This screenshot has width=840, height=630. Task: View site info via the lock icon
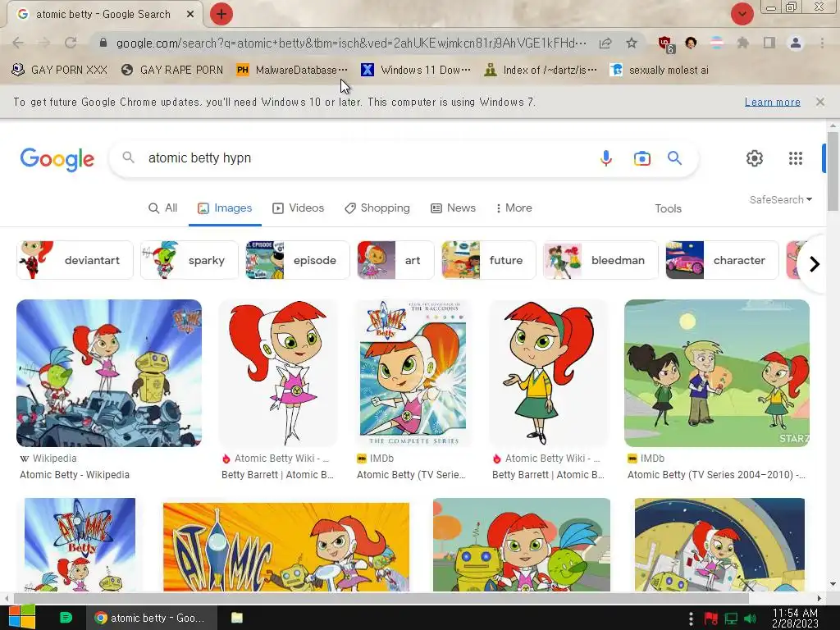[x=103, y=43]
